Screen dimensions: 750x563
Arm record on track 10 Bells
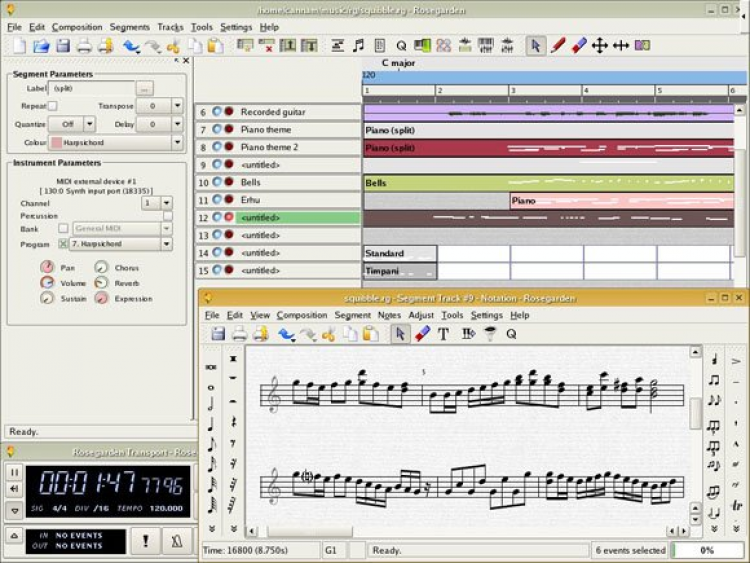pyautogui.click(x=229, y=183)
